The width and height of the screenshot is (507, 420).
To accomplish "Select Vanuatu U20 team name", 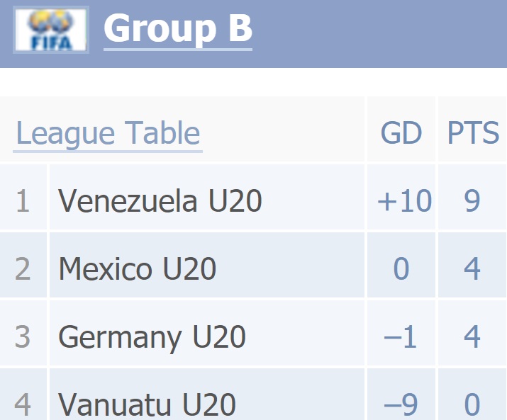I will (147, 404).
